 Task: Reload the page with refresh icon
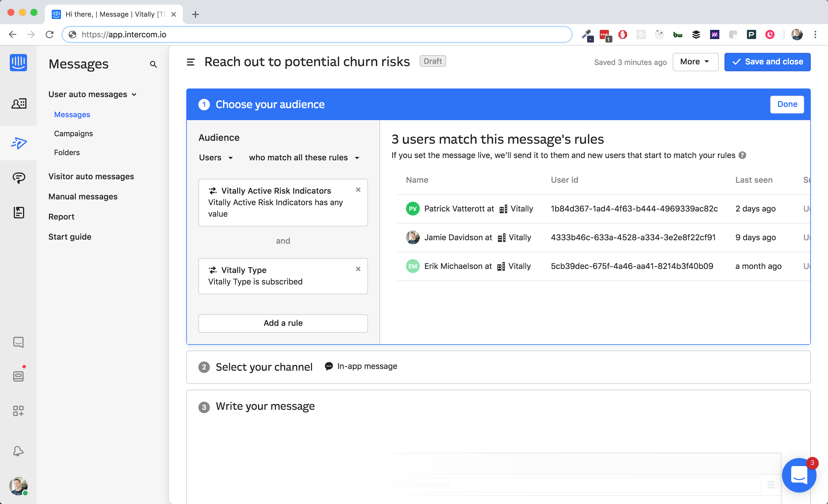[49, 34]
